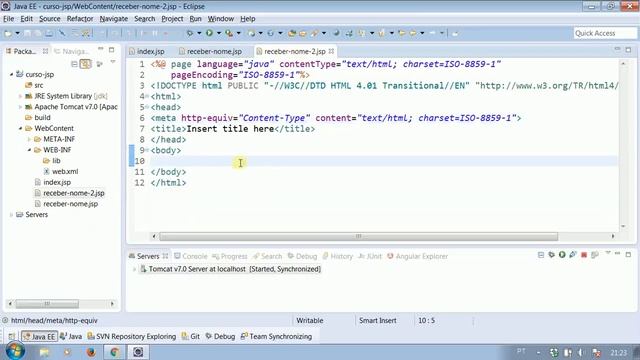This screenshot has height=360, width=640.
Task: Open the History view tab
Action: (x=338, y=256)
